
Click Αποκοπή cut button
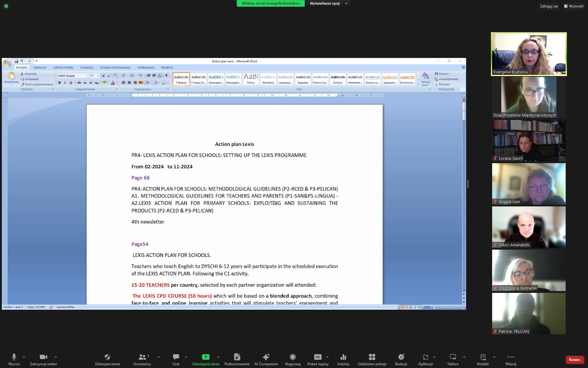(28, 74)
